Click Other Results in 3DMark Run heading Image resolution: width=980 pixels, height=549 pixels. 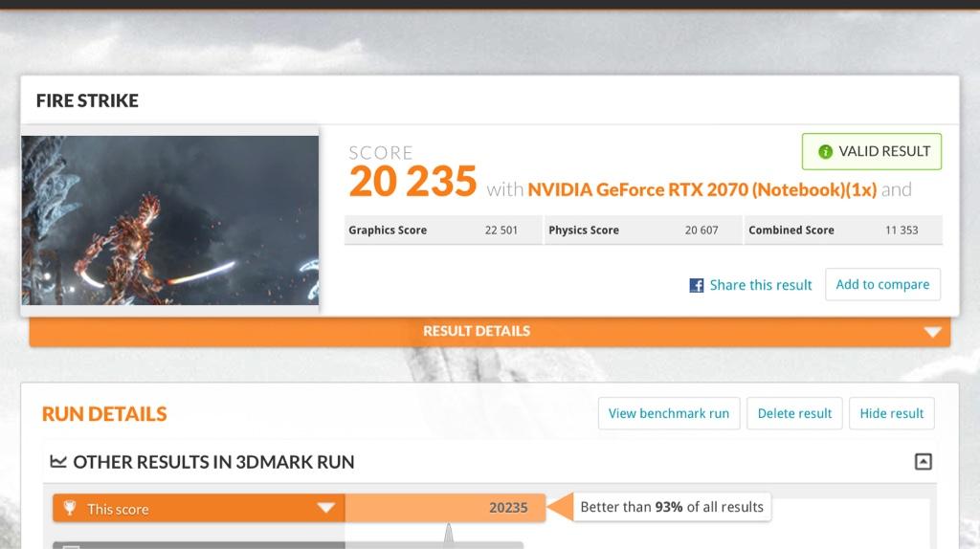point(213,462)
